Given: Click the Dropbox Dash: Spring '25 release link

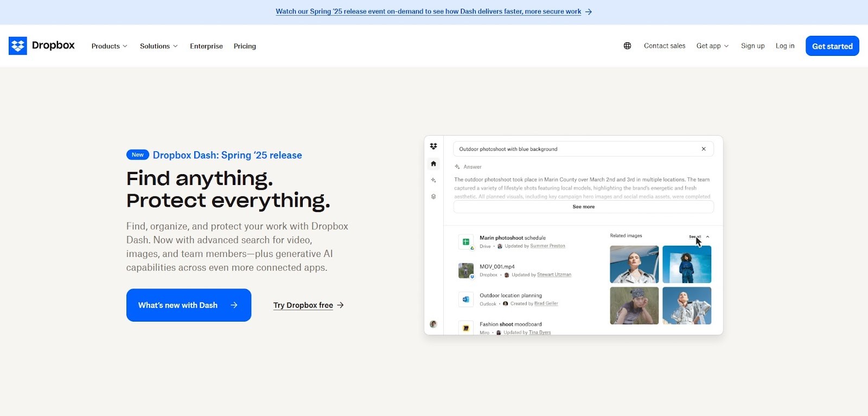Looking at the screenshot, I should [x=227, y=155].
